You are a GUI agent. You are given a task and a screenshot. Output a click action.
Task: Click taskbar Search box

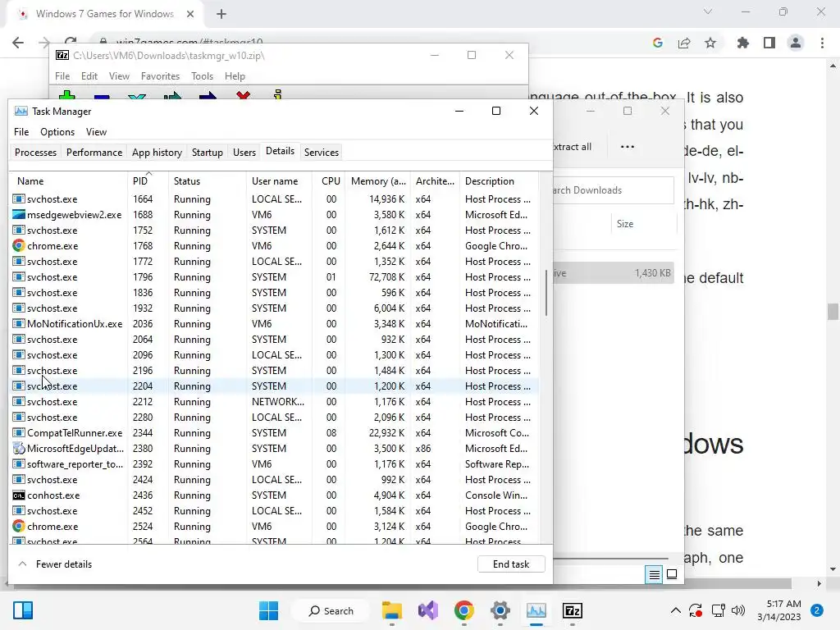[x=331, y=610]
